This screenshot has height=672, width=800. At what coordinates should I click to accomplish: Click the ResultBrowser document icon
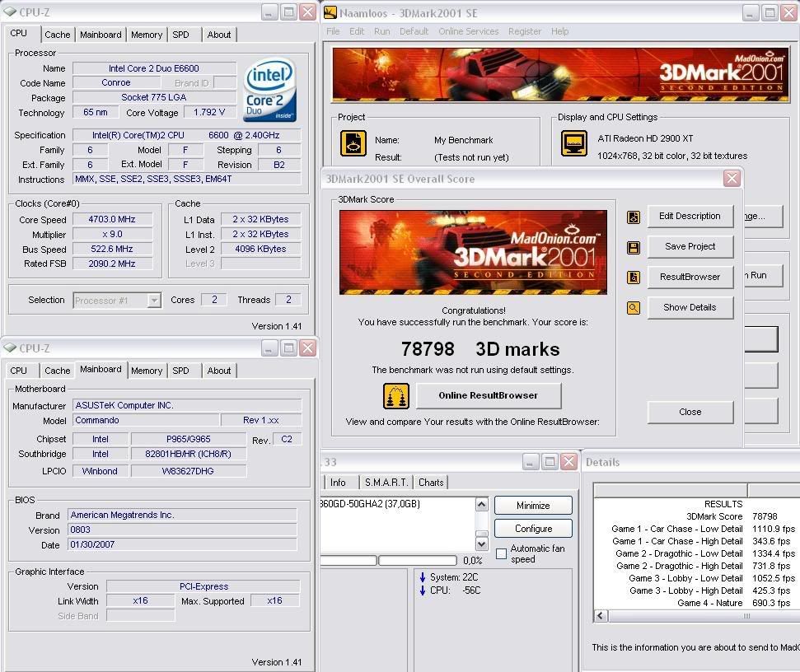[634, 278]
